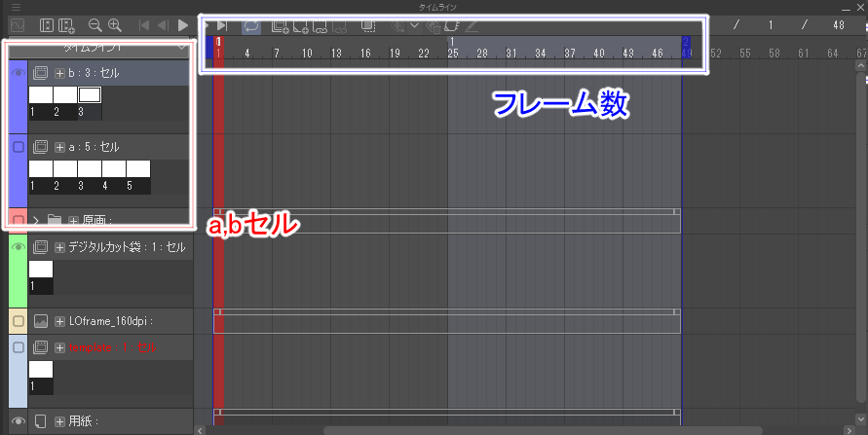Screen dimensions: 868x435
Task: Click the total frames field showing 48
Action: tap(839, 25)
